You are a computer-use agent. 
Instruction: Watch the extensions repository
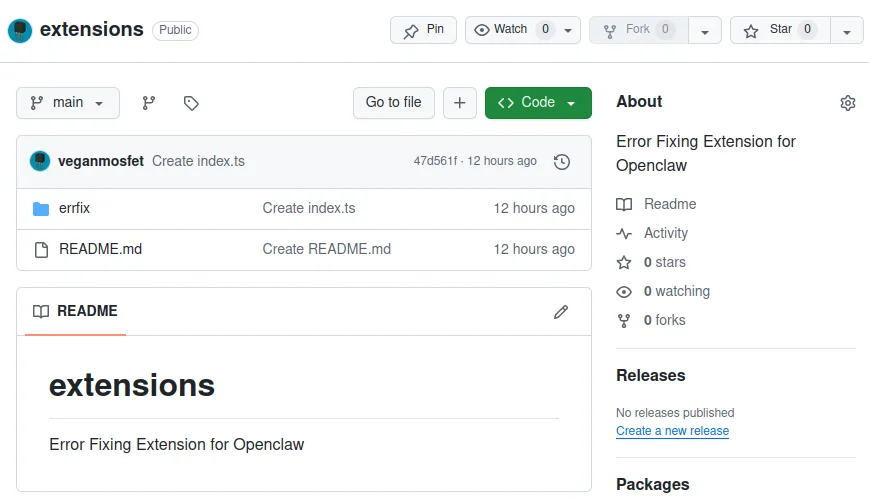pos(513,30)
